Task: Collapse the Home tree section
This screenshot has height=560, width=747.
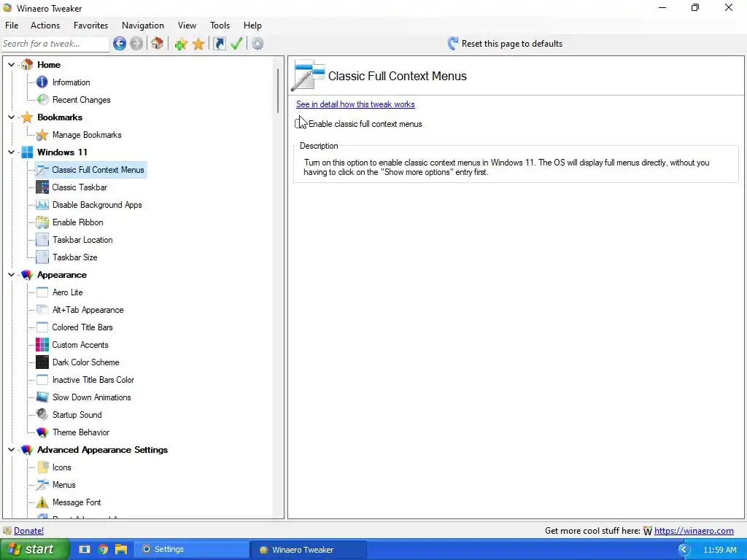Action: 12,64
